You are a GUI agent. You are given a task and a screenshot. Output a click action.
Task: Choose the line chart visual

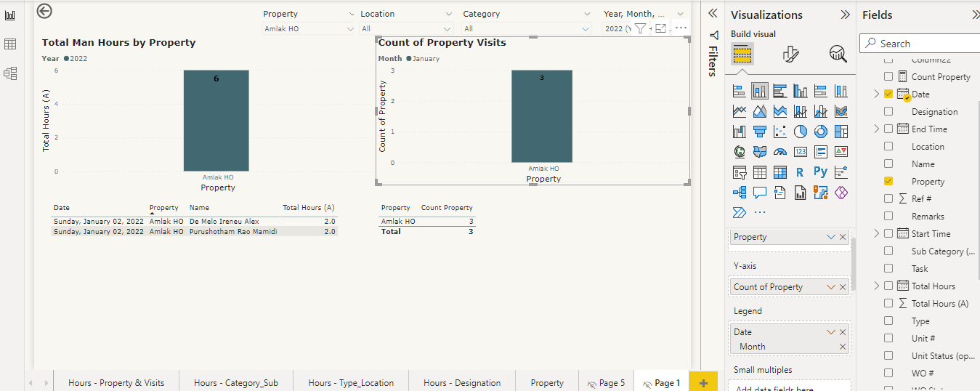click(x=740, y=111)
